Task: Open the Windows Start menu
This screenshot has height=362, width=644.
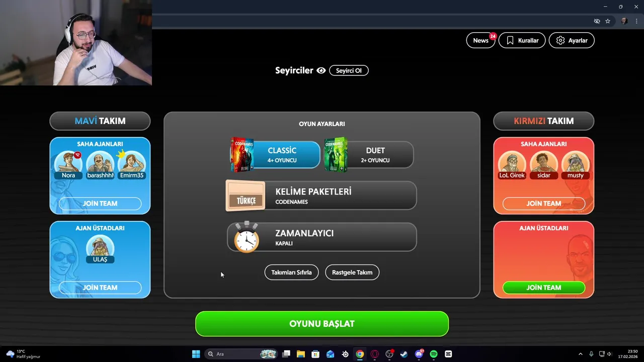Action: [196, 354]
